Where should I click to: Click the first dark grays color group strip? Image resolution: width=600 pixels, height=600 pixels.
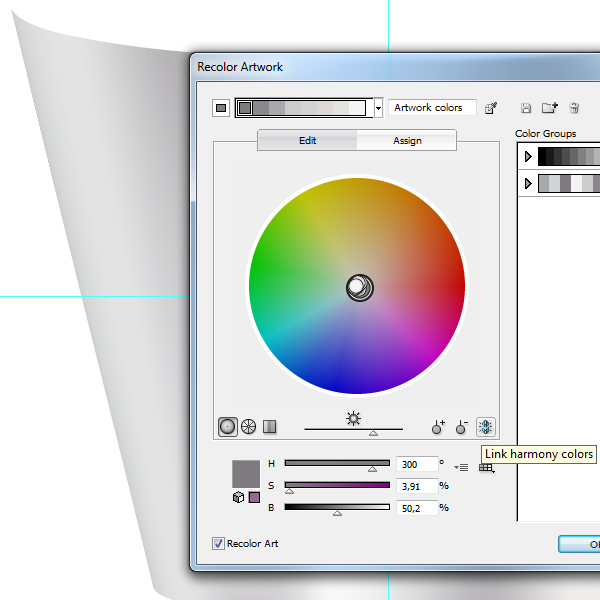[x=569, y=156]
